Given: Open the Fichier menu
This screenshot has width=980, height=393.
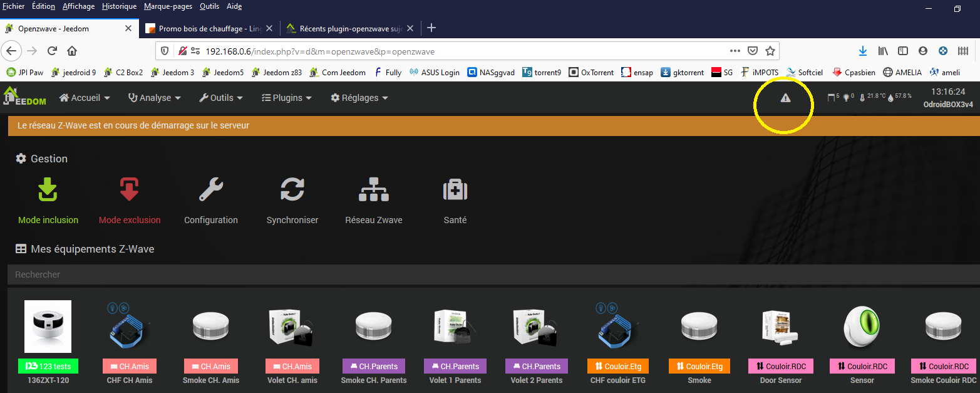Looking at the screenshot, I should (x=14, y=6).
